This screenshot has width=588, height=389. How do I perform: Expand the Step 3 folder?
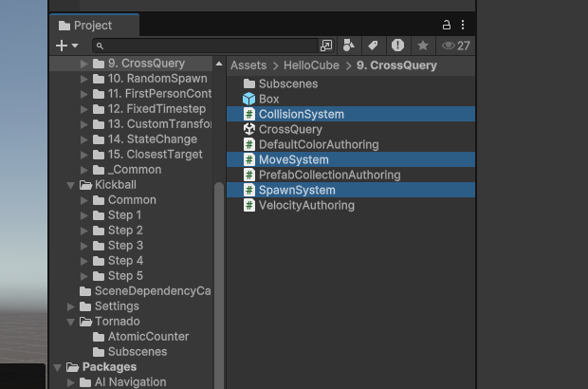(84, 246)
